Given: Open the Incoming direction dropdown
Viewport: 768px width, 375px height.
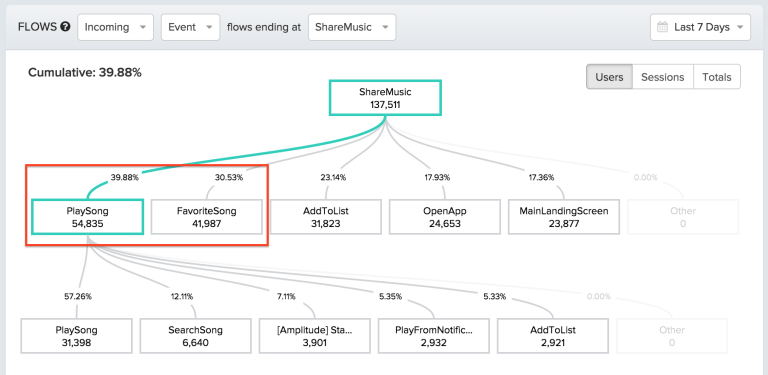Looking at the screenshot, I should [x=116, y=27].
